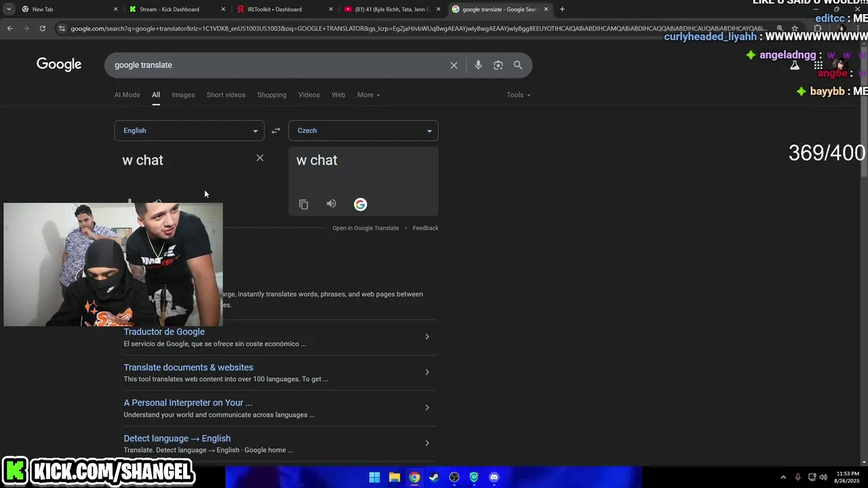Image resolution: width=868 pixels, height=488 pixels.
Task: Close the IRLToolkit Dashboard tab
Action: click(x=331, y=9)
